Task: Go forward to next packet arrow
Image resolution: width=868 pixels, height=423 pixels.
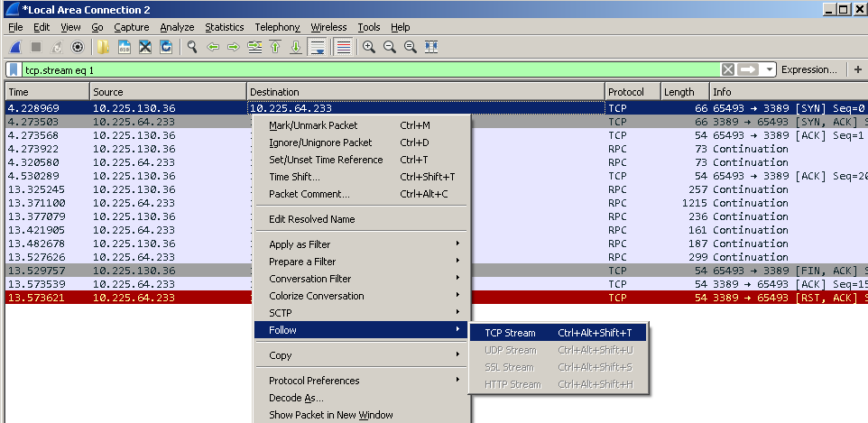Action: point(234,47)
